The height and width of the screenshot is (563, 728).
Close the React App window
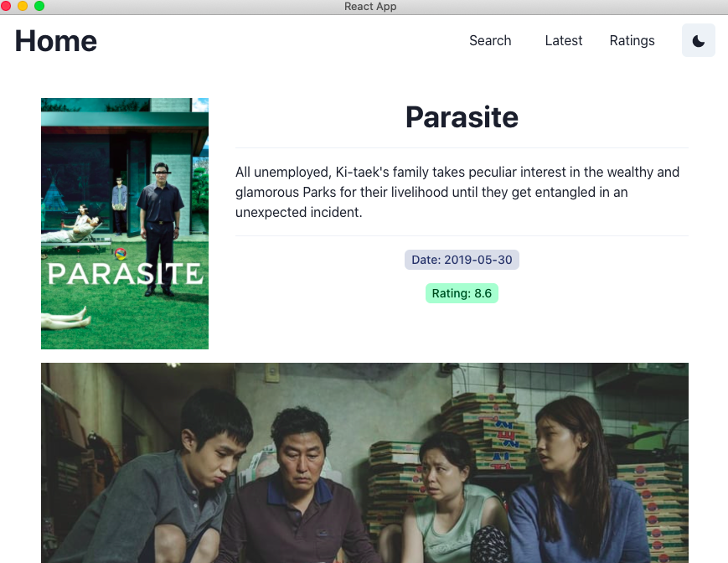(x=6, y=6)
